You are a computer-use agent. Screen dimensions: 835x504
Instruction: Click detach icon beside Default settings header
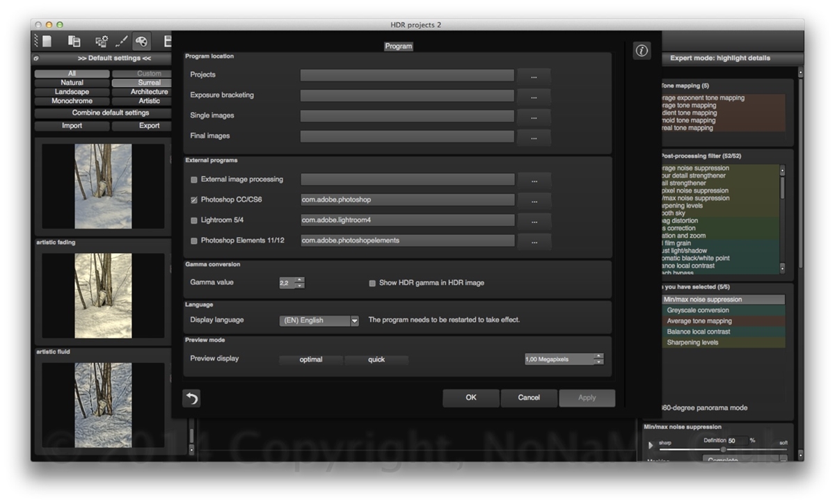pos(36,58)
